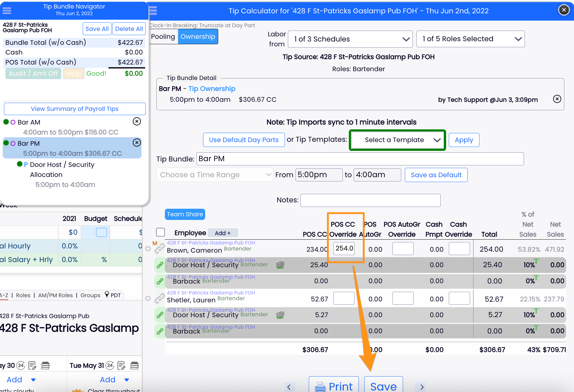Toggle the Budget checkbox in the week table
The image size is (574, 392).
point(102,232)
